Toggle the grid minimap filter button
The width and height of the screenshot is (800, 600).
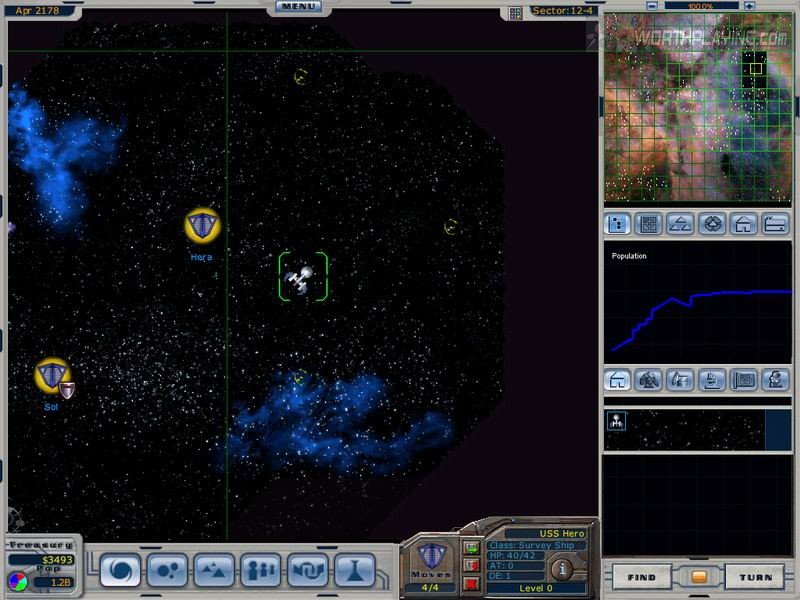650,223
